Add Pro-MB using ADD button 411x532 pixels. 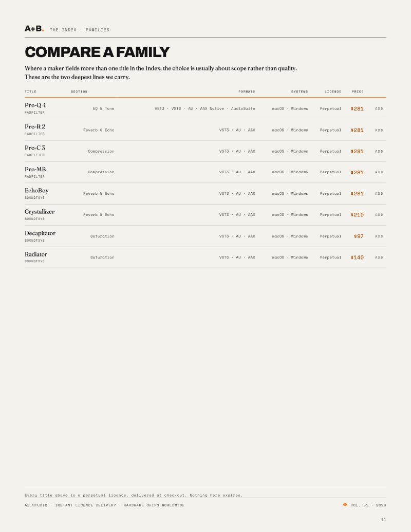379,172
